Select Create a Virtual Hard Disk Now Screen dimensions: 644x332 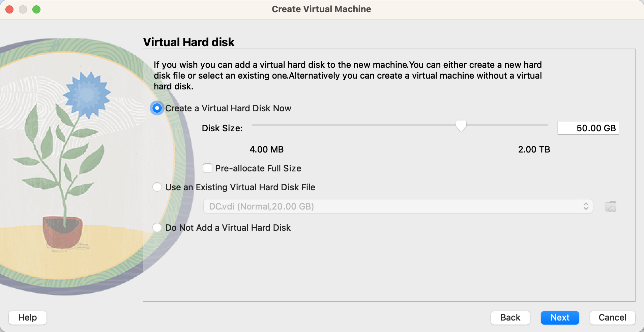pos(157,108)
